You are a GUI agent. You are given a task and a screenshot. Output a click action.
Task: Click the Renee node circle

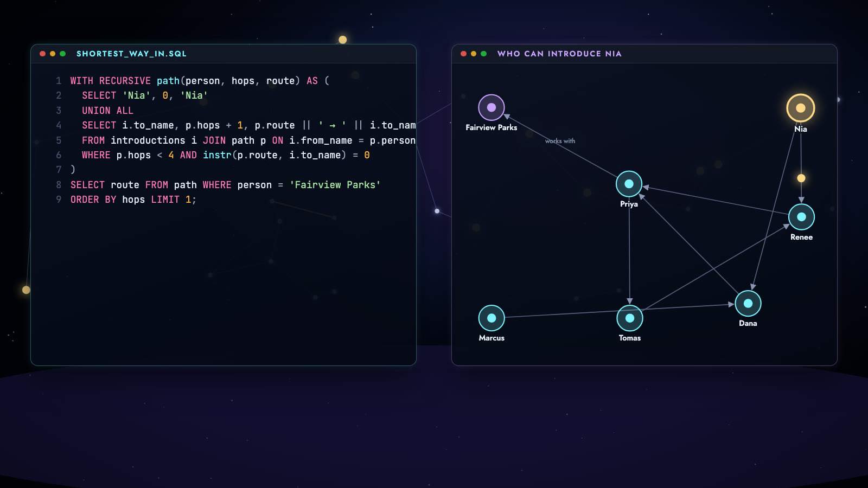(802, 217)
